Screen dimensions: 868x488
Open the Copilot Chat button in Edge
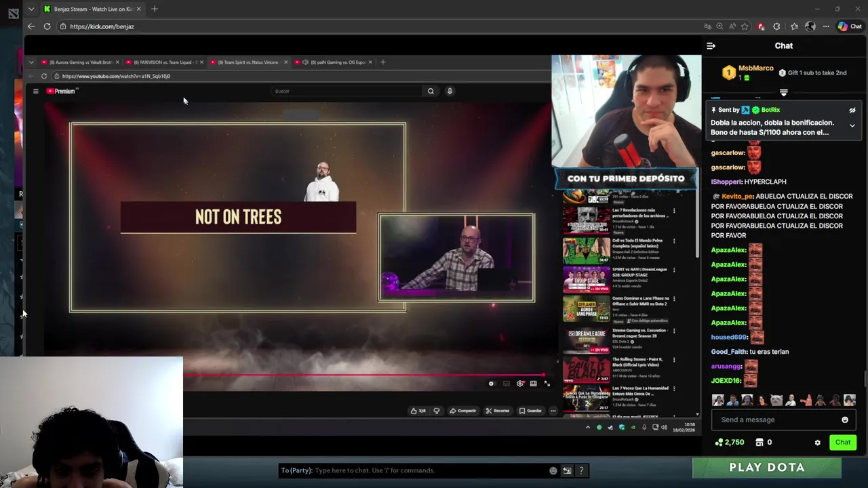[x=850, y=26]
